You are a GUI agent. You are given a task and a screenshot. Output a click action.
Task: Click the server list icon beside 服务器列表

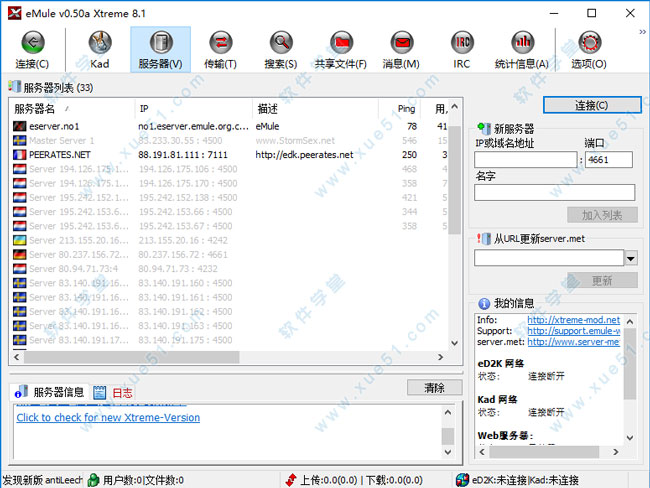(14, 87)
